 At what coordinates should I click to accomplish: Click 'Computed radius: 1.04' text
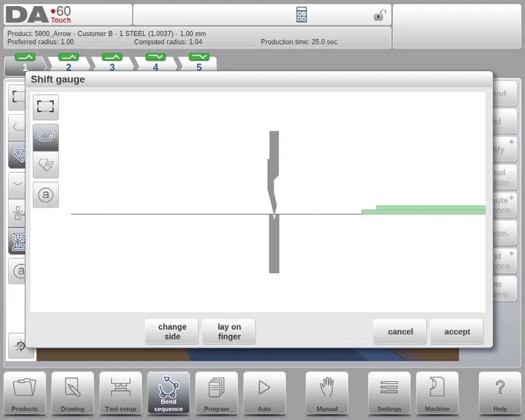coord(168,42)
